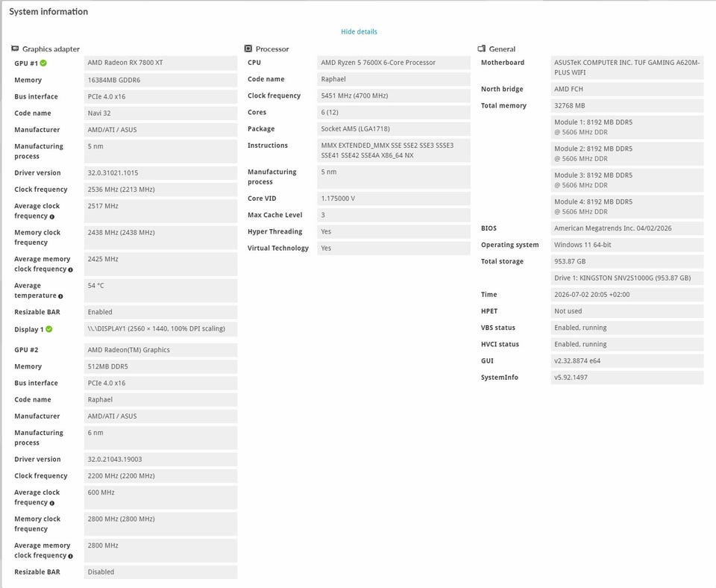Viewport: 716px width, 588px height.
Task: Click the KINGSTON SNV2S1000G drive entry
Action: tap(627, 278)
